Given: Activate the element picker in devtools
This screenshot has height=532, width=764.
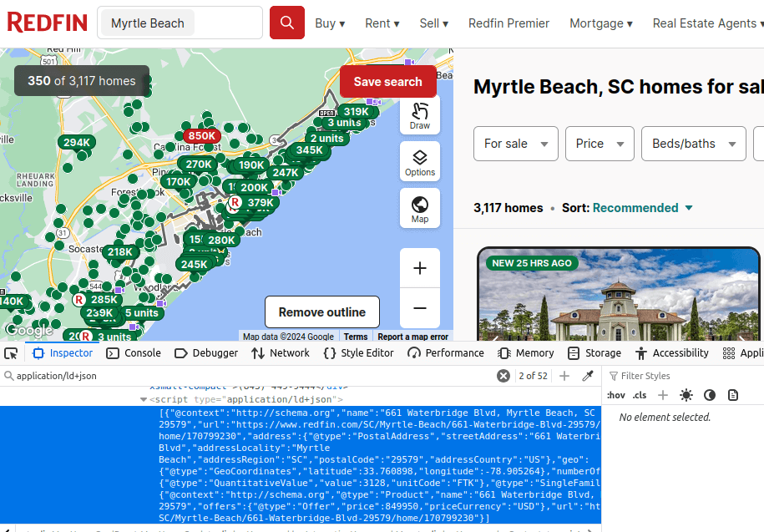Looking at the screenshot, I should click(11, 353).
